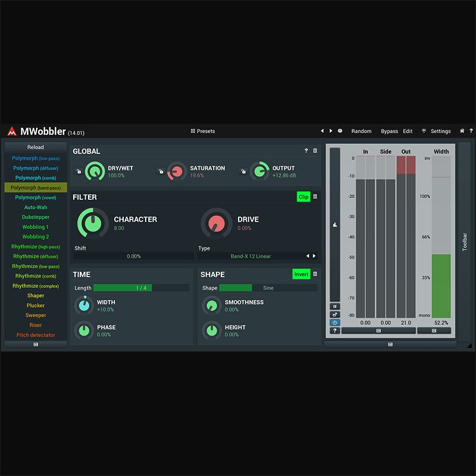Collapse the whole meter panel
Screen dimensions: 476x476
pos(390,345)
